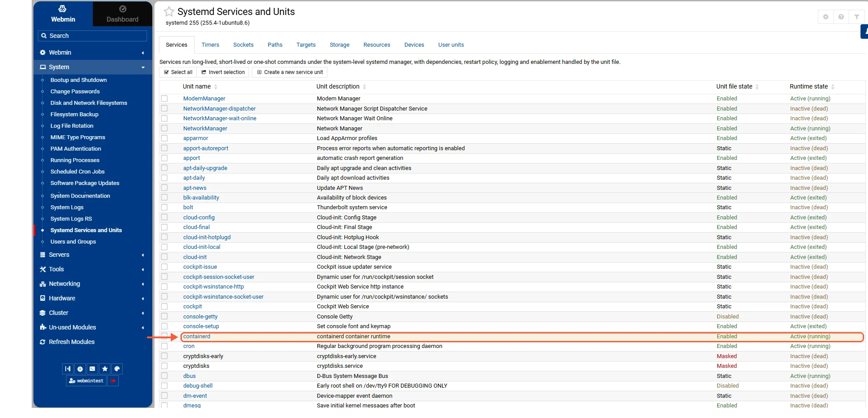Star this page as a favorite
The image size is (868, 418).
(169, 11)
